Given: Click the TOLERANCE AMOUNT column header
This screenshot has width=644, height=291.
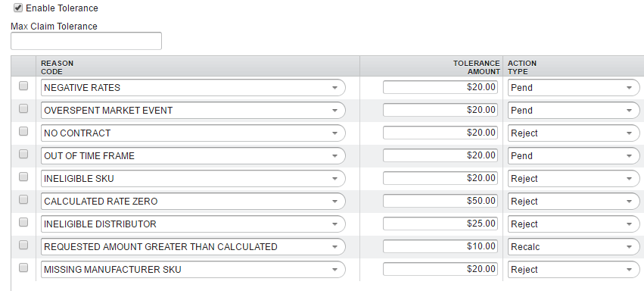Looking at the screenshot, I should click(477, 67).
